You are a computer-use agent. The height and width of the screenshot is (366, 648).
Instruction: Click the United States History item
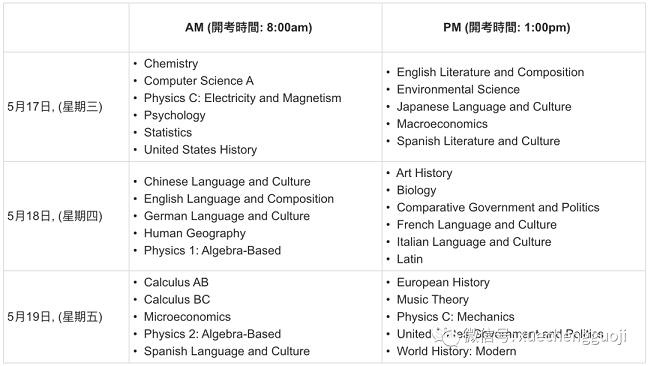click(200, 150)
